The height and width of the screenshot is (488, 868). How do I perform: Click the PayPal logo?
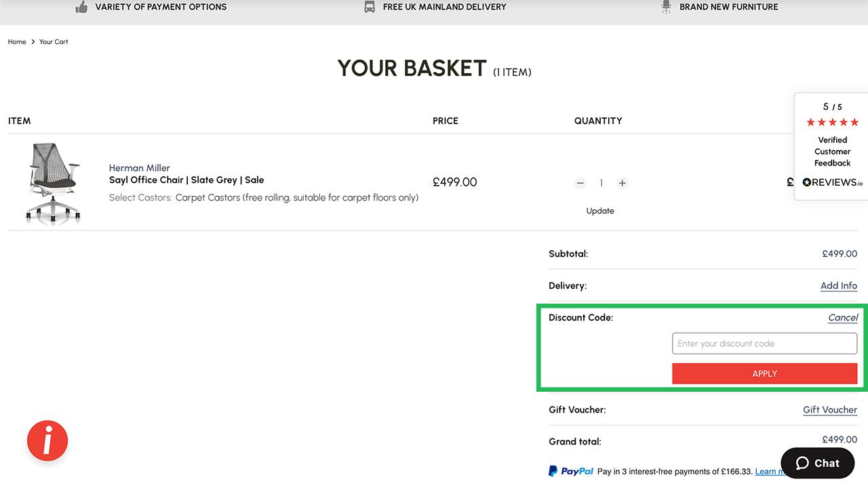click(x=571, y=471)
